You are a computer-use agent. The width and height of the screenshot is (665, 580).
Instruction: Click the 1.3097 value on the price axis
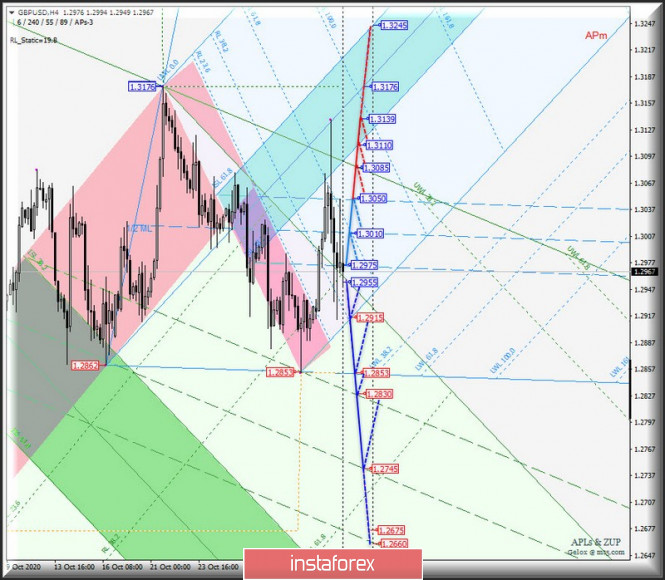pos(645,156)
